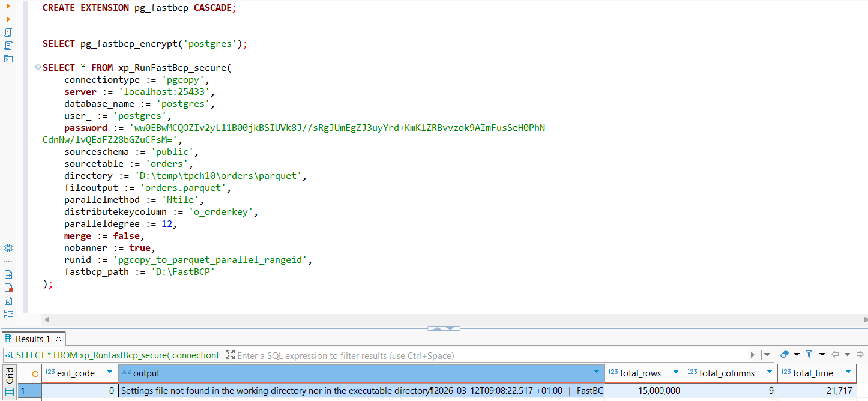
Task: Close the Results 1 tab
Action: (58, 339)
